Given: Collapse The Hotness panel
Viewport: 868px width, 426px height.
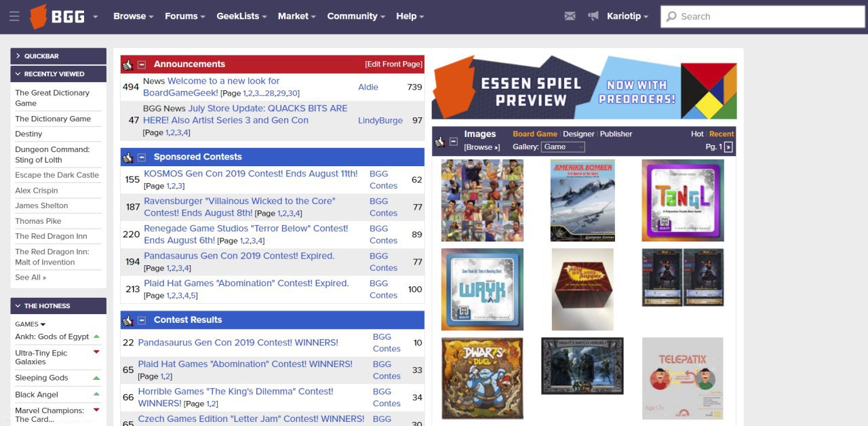Looking at the screenshot, I should pyautogui.click(x=58, y=306).
